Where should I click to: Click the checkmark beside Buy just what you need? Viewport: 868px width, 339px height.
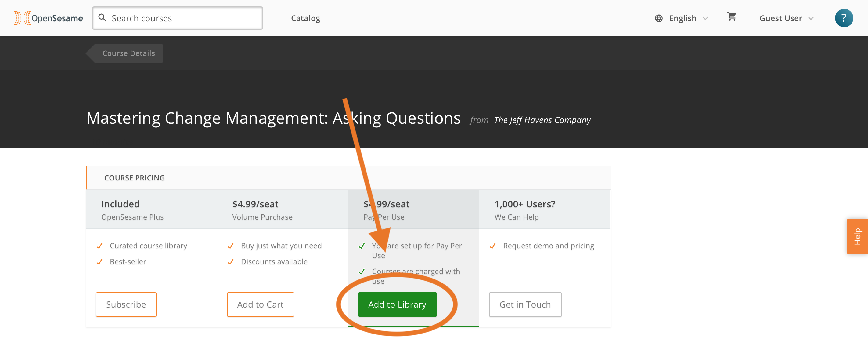pyautogui.click(x=230, y=246)
